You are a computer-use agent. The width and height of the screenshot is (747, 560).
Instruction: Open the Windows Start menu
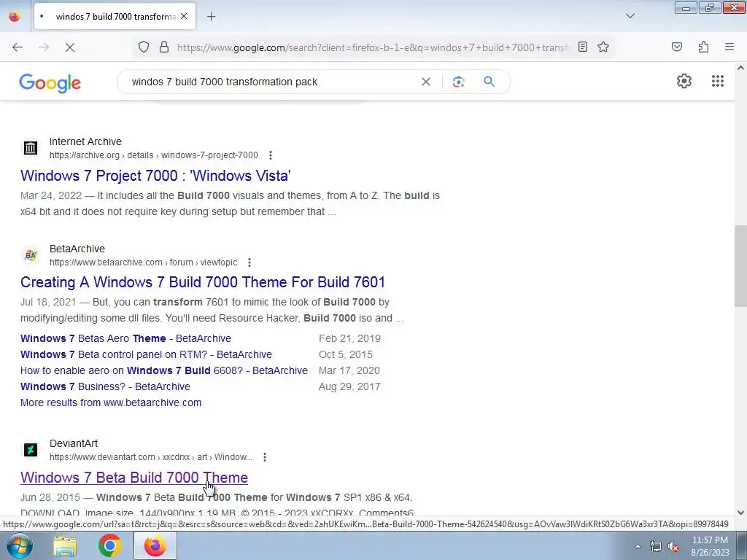[x=20, y=545]
